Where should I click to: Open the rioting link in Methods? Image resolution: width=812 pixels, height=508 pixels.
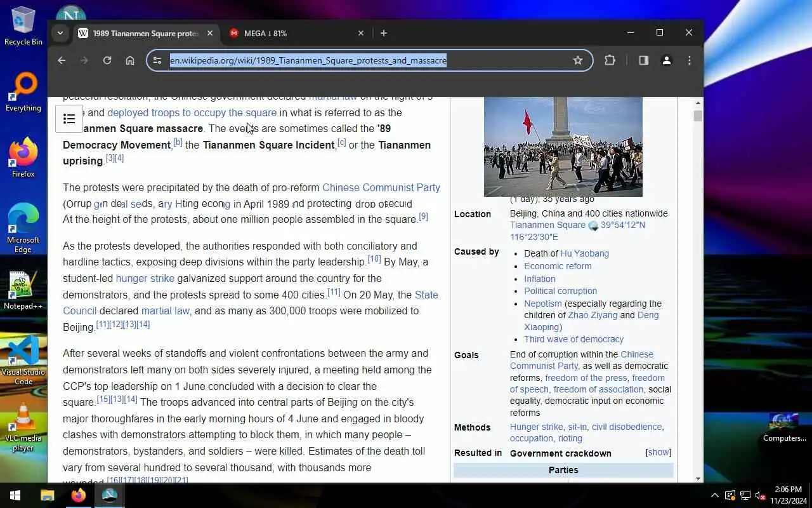coord(569,438)
